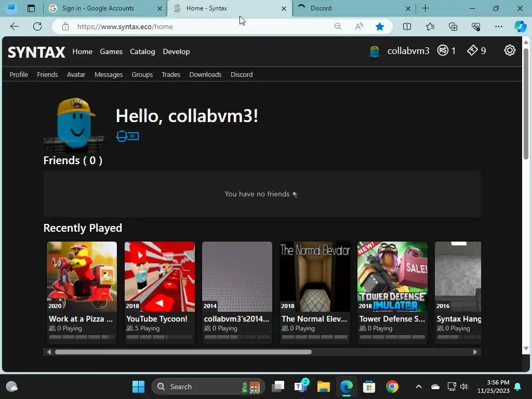Open the Catalog nav link
532x399 pixels.
142,51
